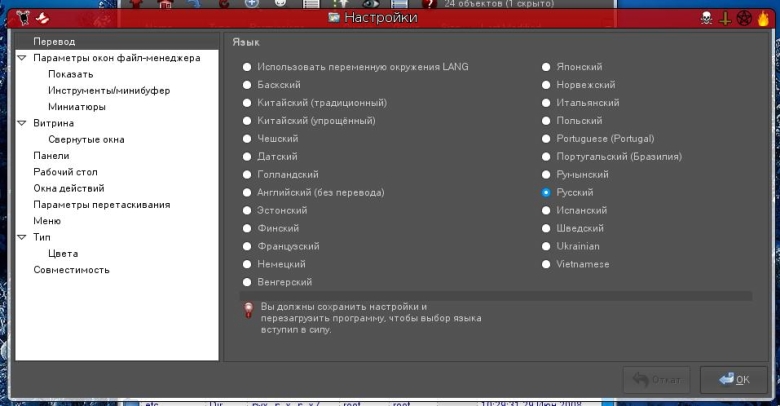The width and height of the screenshot is (780, 406).
Task: Click the OK button
Action: pos(734,380)
